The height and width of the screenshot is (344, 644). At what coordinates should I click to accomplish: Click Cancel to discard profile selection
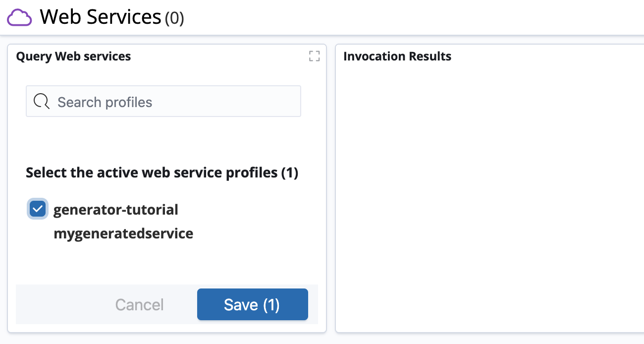point(139,304)
